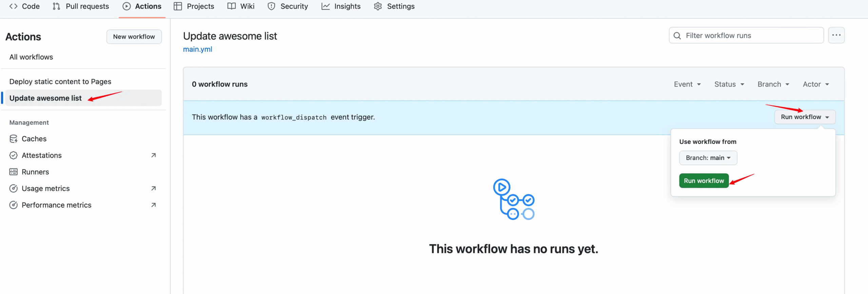Open the main.yml file link

click(x=198, y=50)
